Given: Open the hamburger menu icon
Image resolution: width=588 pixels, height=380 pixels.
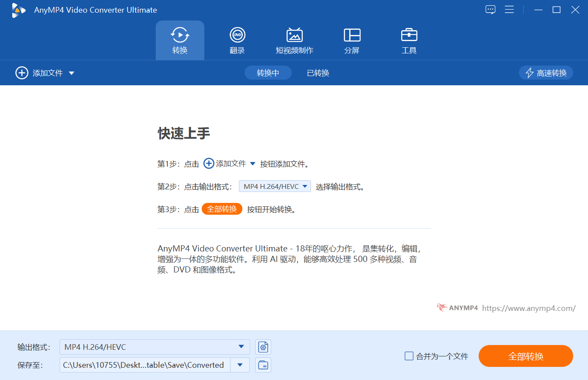Looking at the screenshot, I should (509, 10).
